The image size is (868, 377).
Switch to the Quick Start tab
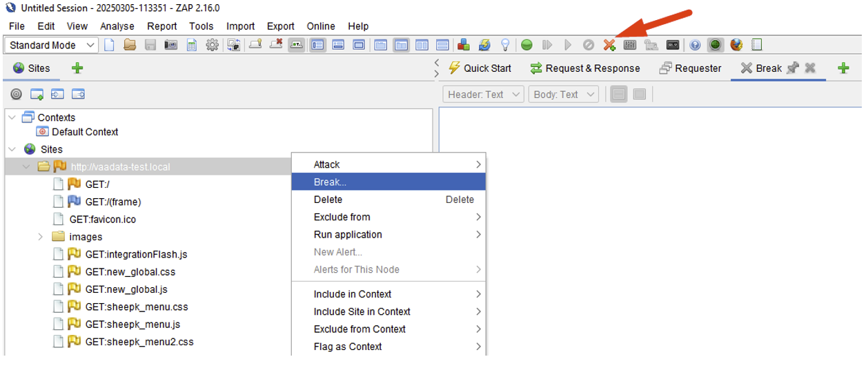(x=480, y=68)
